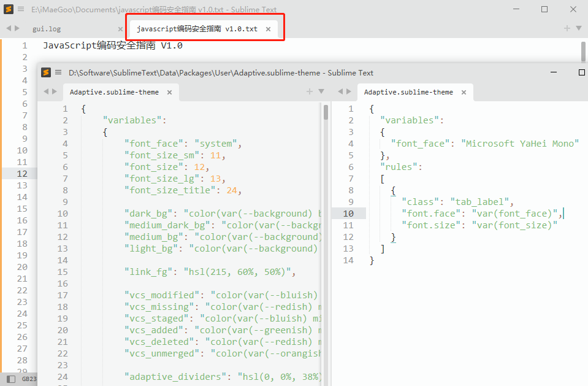
Task: Close the gui.log tab
Action: pos(120,29)
